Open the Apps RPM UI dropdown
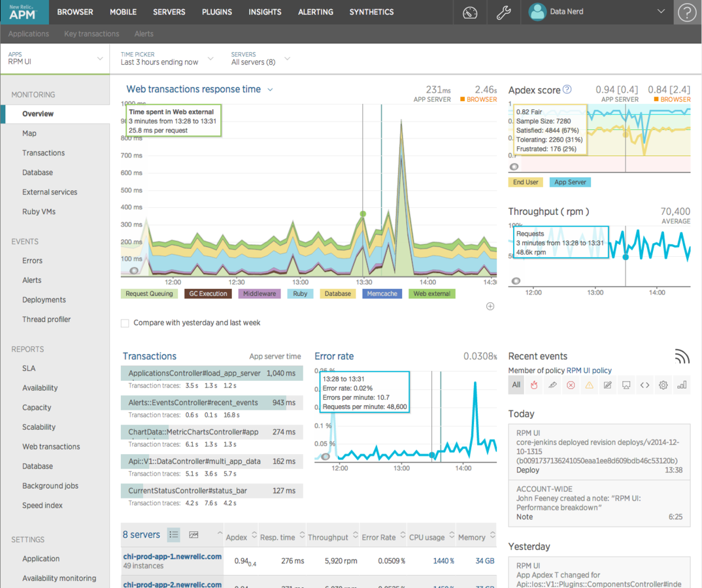Image resolution: width=702 pixels, height=588 pixels. 55,59
